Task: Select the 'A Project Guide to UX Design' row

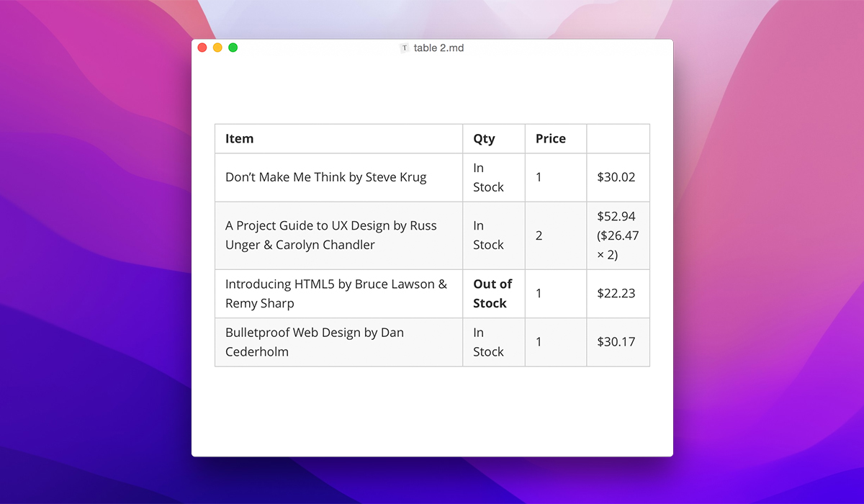Action: 331,235
